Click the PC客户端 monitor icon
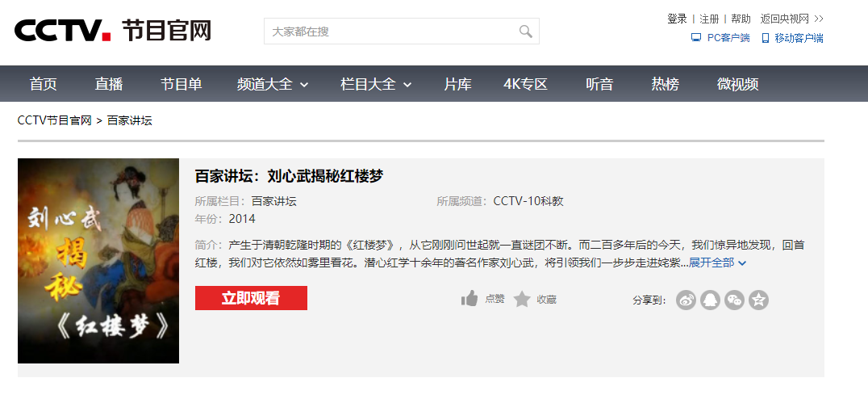The image size is (868, 399). coord(696,38)
